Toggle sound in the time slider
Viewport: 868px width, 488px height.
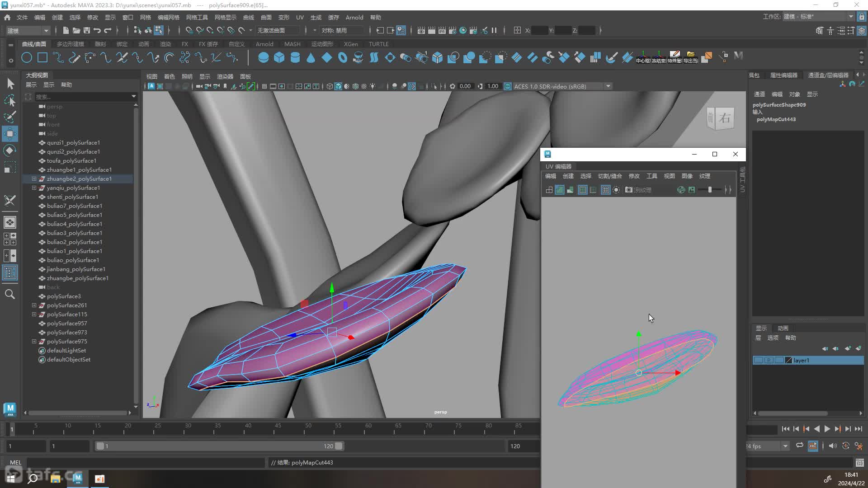(x=833, y=446)
